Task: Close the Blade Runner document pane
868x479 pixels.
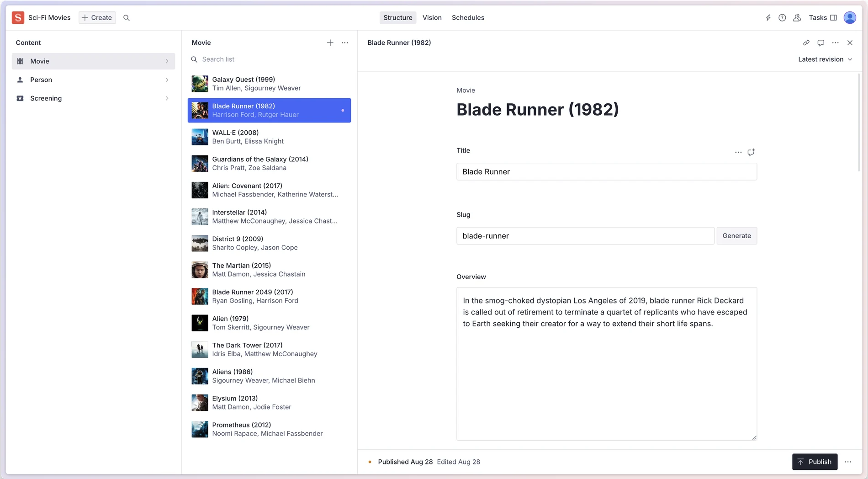Action: pyautogui.click(x=850, y=43)
